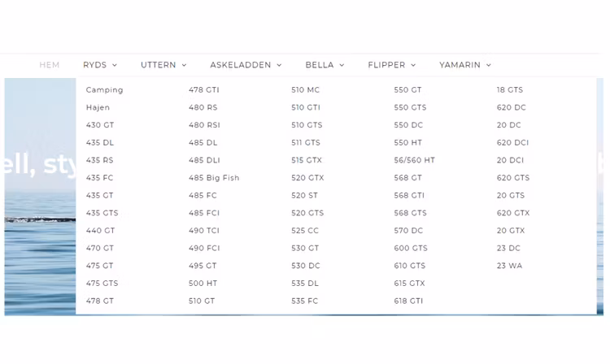Select the 18 GTS model
Screen dimensions: 610x364
(510, 90)
